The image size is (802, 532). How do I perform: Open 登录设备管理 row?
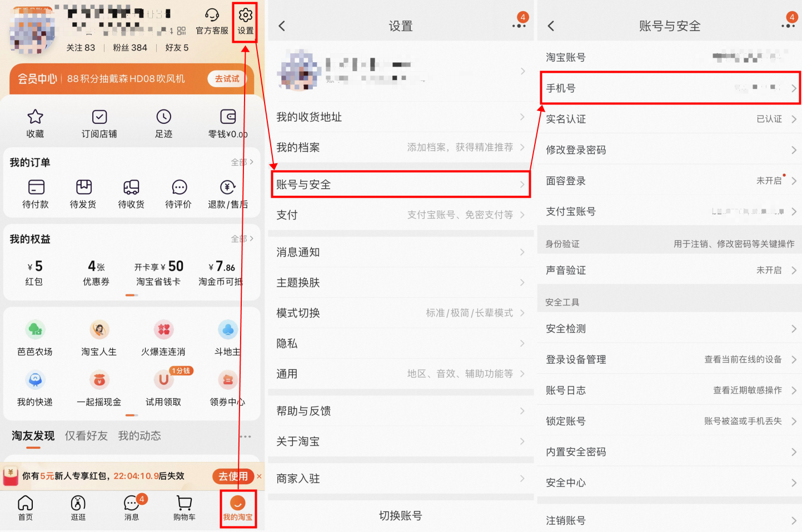point(670,359)
